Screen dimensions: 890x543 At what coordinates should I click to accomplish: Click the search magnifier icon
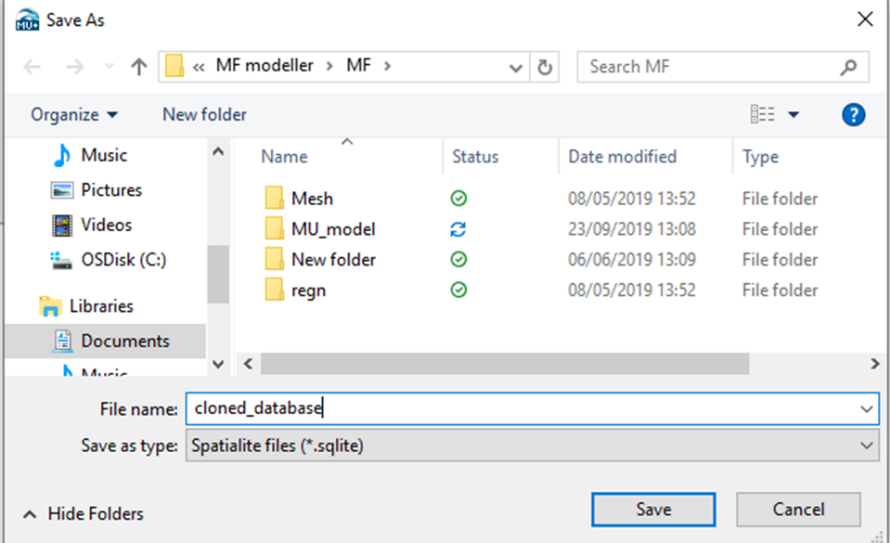(x=848, y=67)
